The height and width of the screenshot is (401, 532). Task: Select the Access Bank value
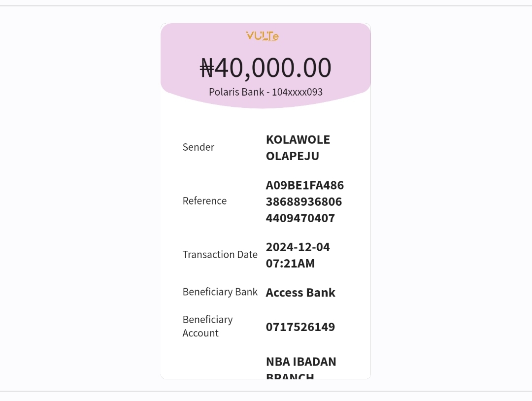300,293
